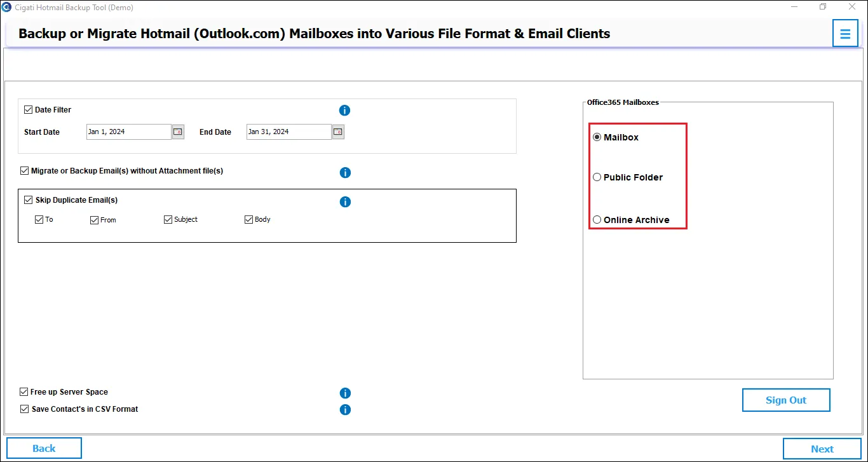The height and width of the screenshot is (462, 868).
Task: Click the Start Date field Jan 1, 2024
Action: (129, 132)
